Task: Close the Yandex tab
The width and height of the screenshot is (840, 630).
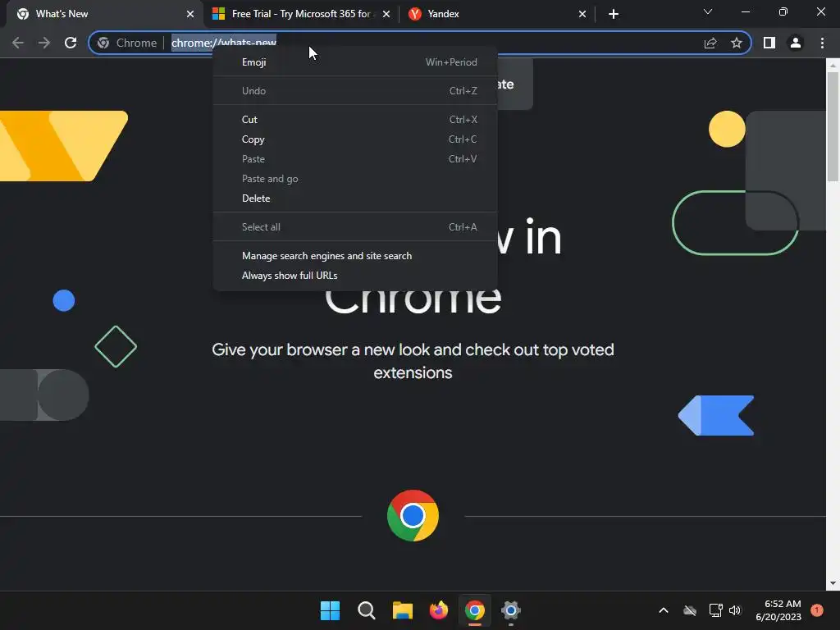Action: click(582, 14)
